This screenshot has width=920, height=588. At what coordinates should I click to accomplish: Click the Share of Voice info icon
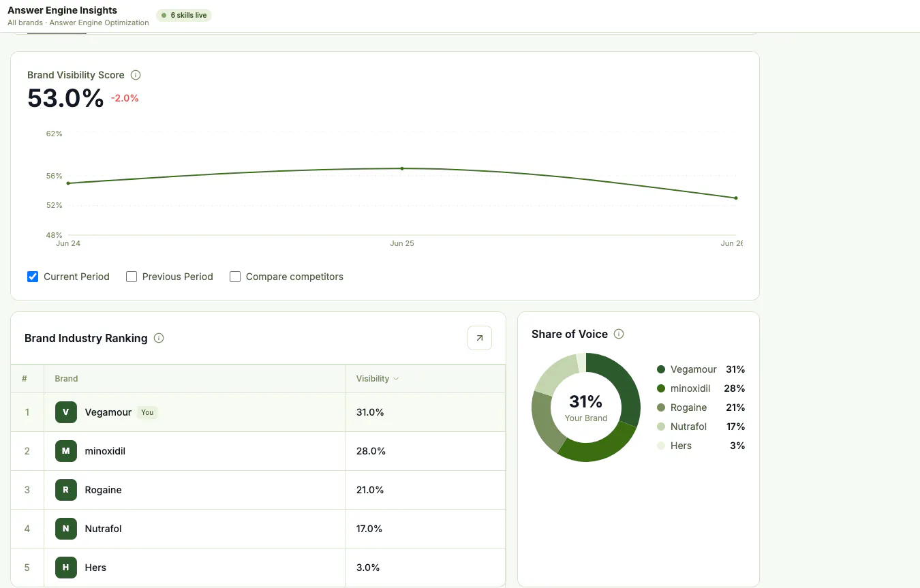(619, 334)
